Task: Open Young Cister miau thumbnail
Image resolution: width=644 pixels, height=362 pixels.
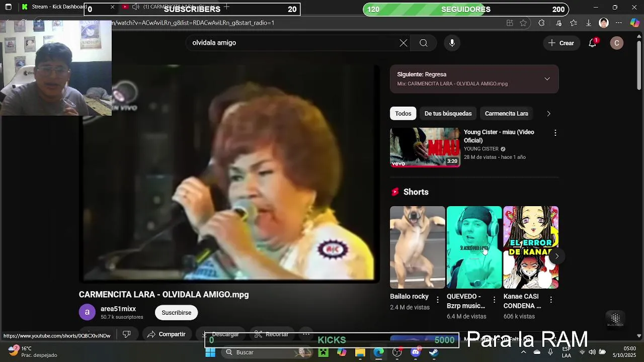Action: pyautogui.click(x=425, y=147)
